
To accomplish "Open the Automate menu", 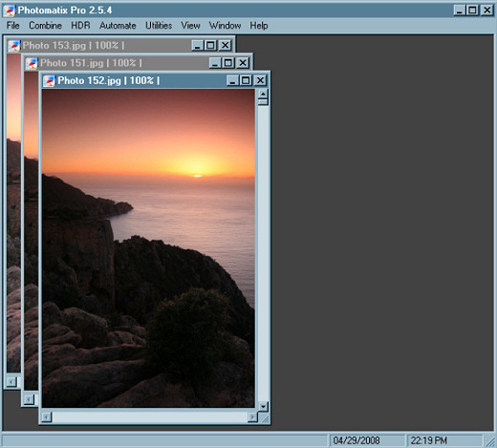I will coord(118,26).
